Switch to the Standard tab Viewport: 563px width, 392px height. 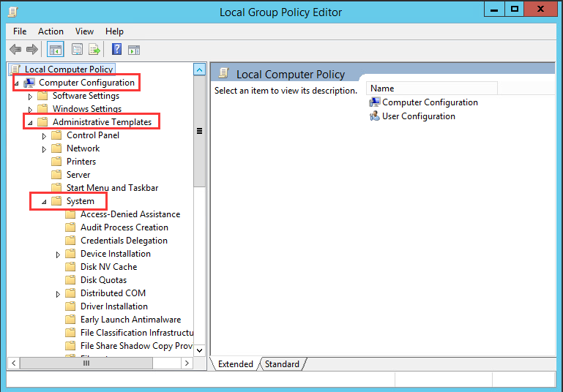[282, 364]
